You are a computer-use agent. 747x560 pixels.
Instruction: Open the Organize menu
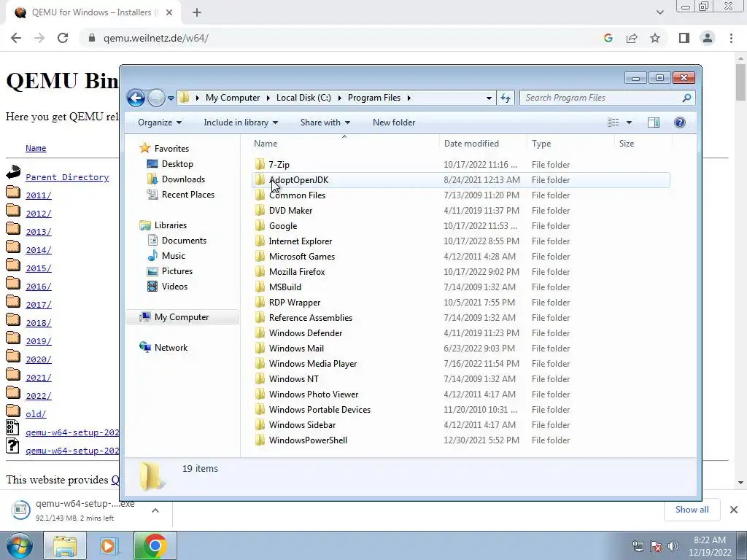(x=160, y=122)
